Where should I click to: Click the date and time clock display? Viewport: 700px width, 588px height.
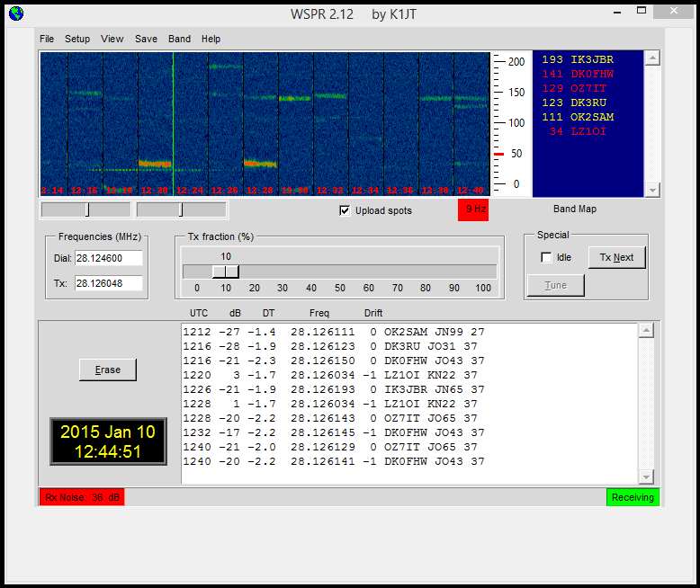[108, 441]
